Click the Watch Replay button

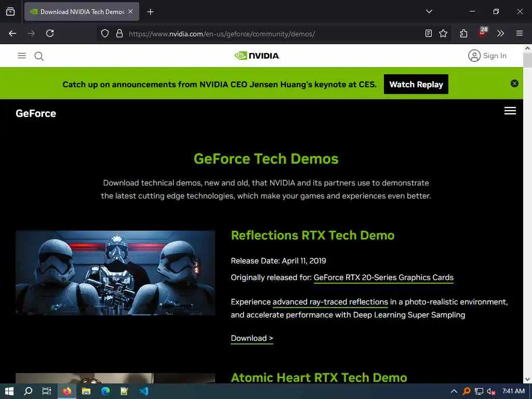(416, 84)
